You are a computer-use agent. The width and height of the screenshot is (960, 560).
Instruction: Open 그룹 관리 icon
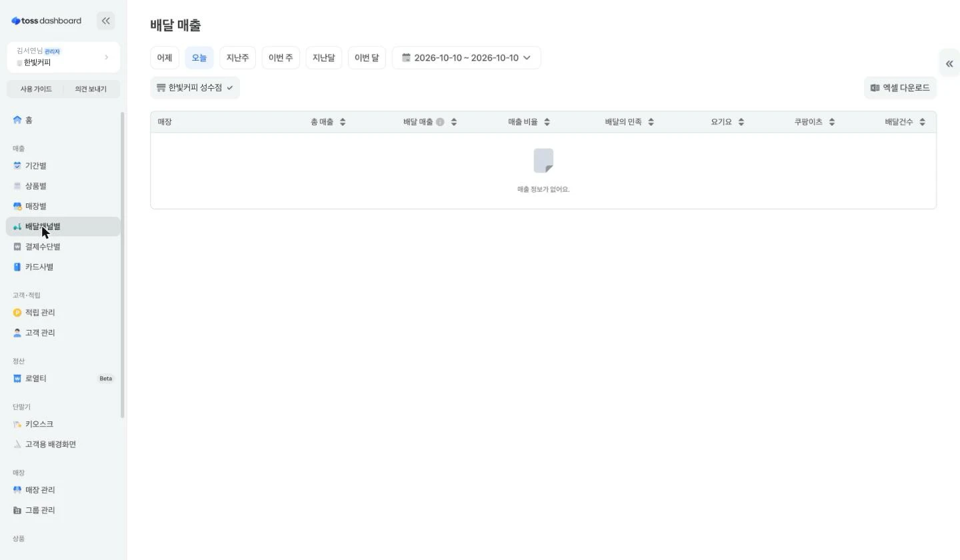click(17, 510)
